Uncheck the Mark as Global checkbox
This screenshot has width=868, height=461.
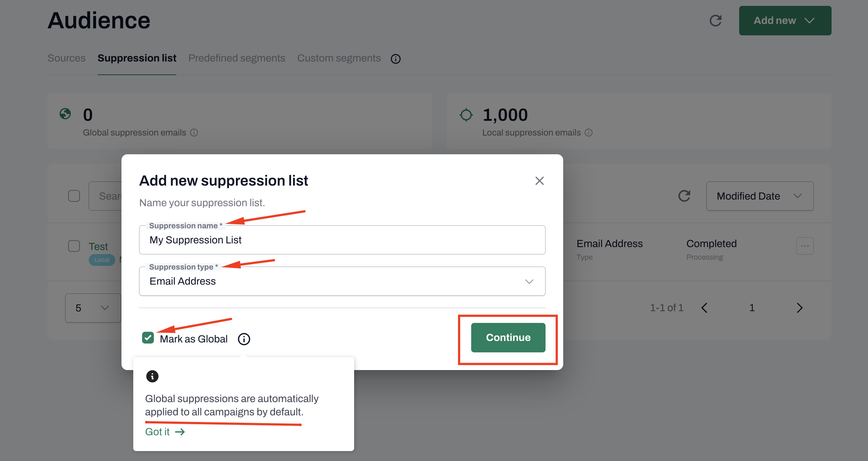pyautogui.click(x=148, y=338)
